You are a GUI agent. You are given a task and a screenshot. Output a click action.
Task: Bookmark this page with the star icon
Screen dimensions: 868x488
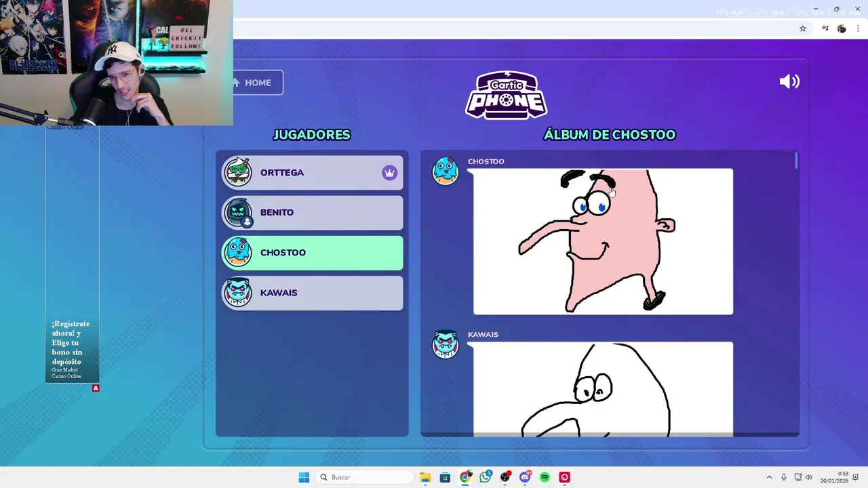point(803,28)
